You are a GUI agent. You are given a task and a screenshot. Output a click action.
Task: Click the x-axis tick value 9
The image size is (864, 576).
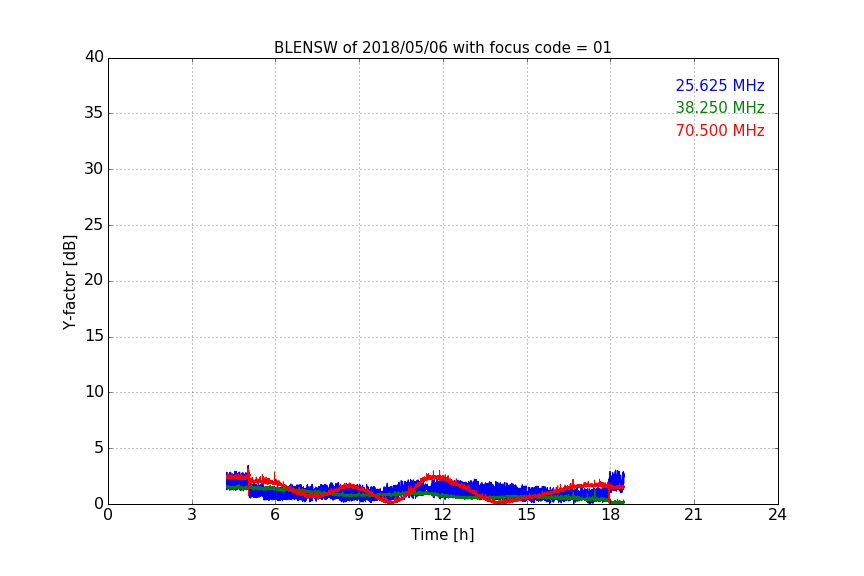[x=359, y=515]
